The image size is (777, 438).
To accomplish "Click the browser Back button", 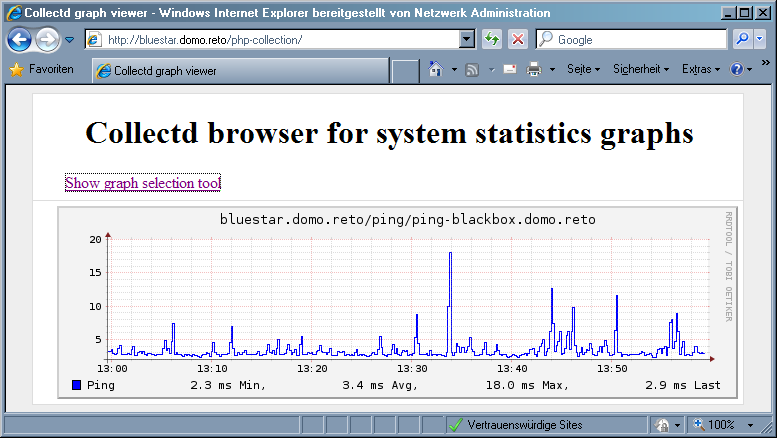I will click(x=19, y=40).
